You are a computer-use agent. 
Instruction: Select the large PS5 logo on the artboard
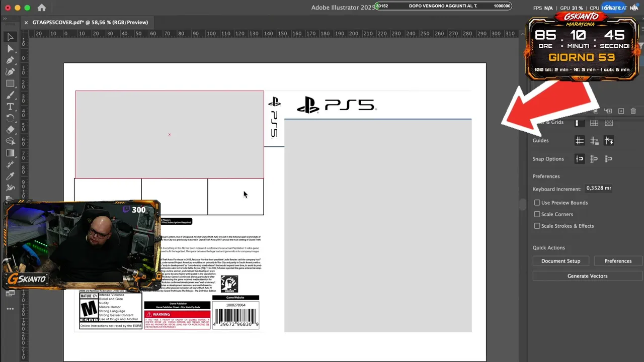coord(337,105)
